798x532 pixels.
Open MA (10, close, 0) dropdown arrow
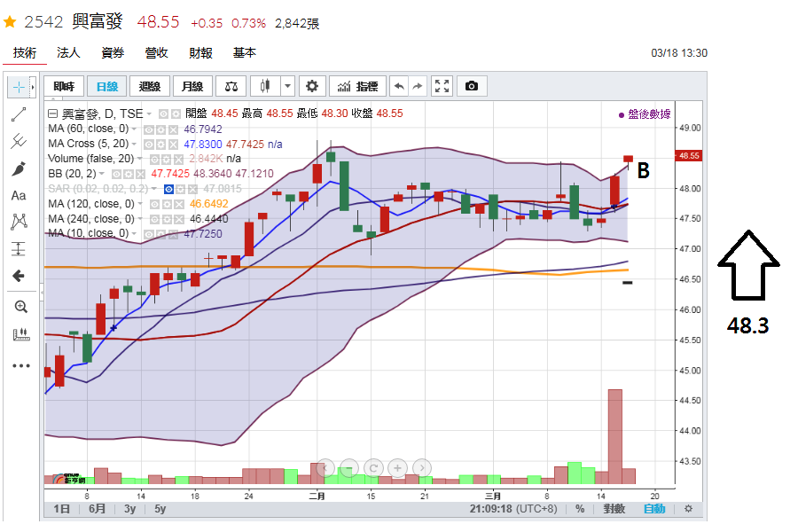(x=135, y=234)
